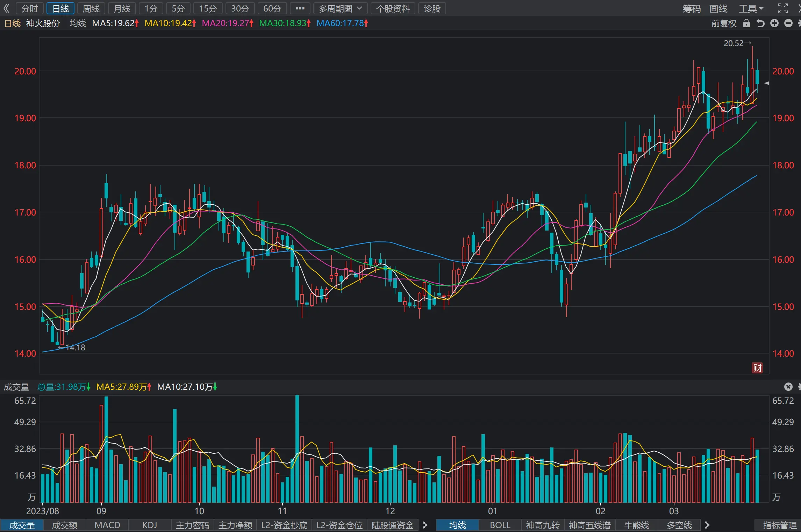Toggle the lock icon beside 前复权
801x532 pixels.
[746, 23]
